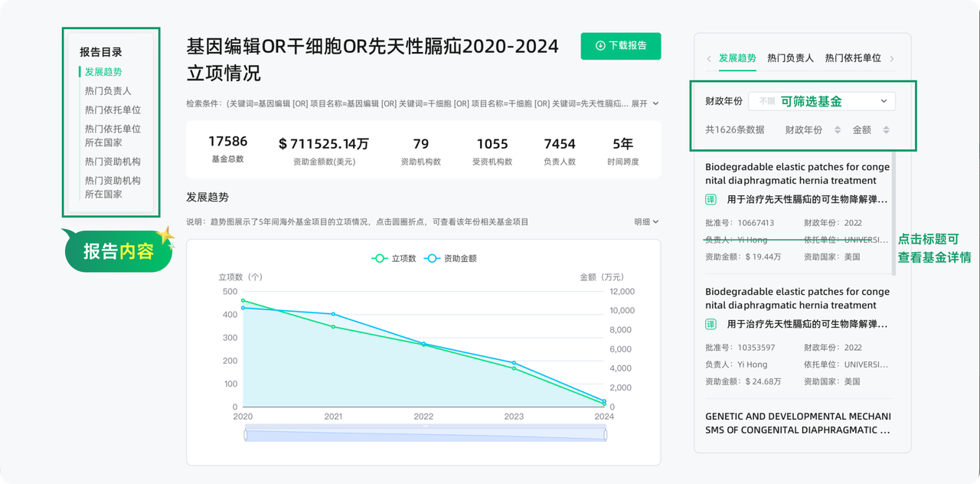
Task: Click the 2020 立项数 data point on chart
Action: pos(243,301)
